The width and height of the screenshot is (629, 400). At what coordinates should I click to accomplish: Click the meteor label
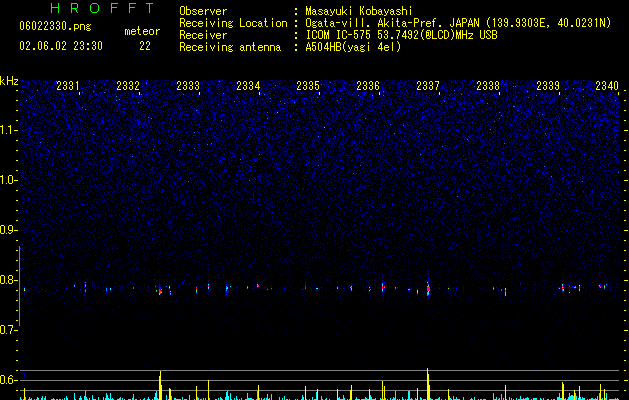tap(142, 31)
